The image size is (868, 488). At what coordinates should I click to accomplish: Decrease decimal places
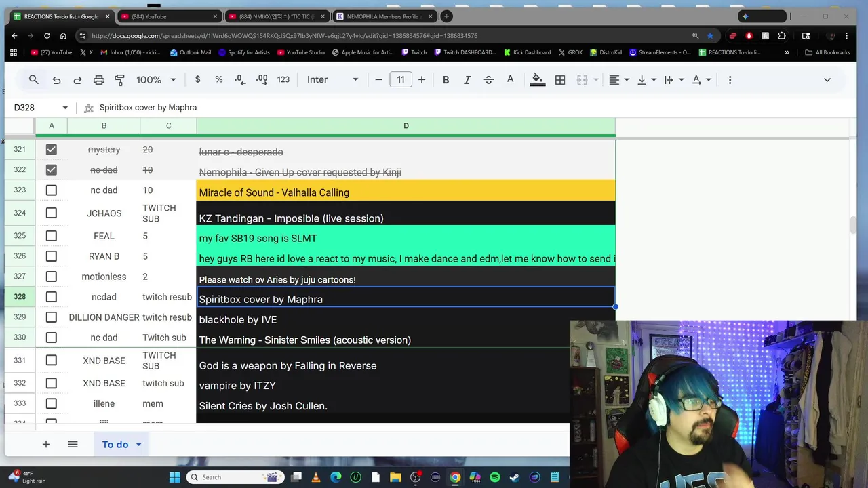click(239, 79)
